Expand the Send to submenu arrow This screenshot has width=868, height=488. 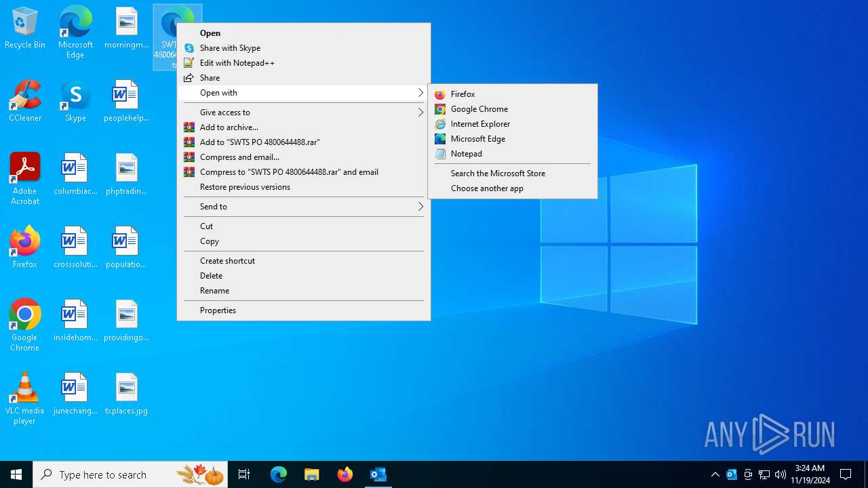pyautogui.click(x=420, y=207)
